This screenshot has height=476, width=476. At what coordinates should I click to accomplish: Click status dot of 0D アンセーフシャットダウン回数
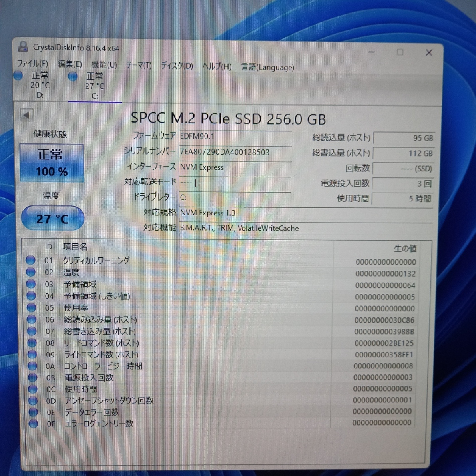[x=33, y=400]
